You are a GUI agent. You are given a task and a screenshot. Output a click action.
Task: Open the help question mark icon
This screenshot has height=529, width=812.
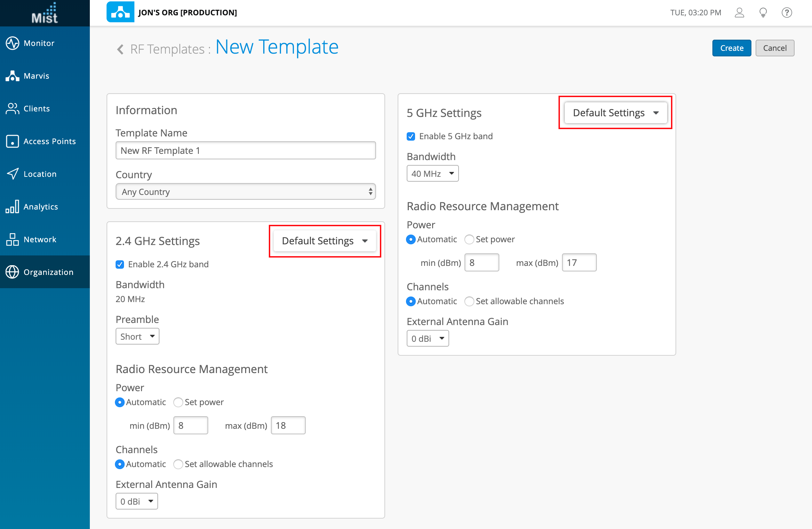click(x=787, y=13)
